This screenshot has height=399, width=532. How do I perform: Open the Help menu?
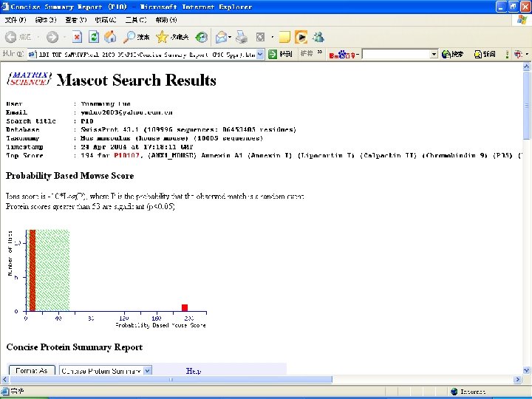(166, 20)
